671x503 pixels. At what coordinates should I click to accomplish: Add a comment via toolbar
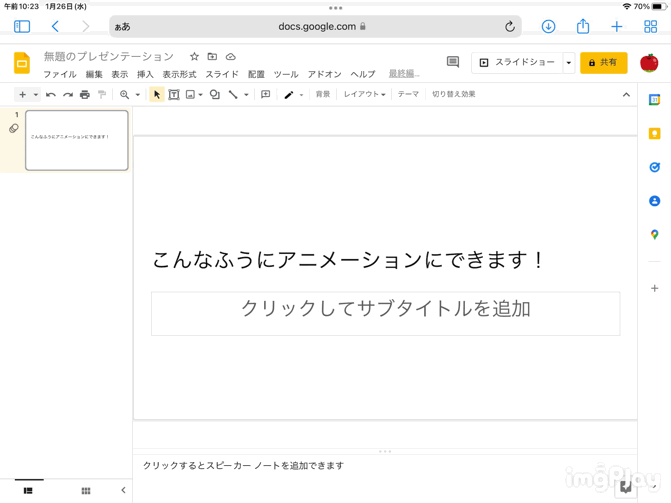pos(265,94)
